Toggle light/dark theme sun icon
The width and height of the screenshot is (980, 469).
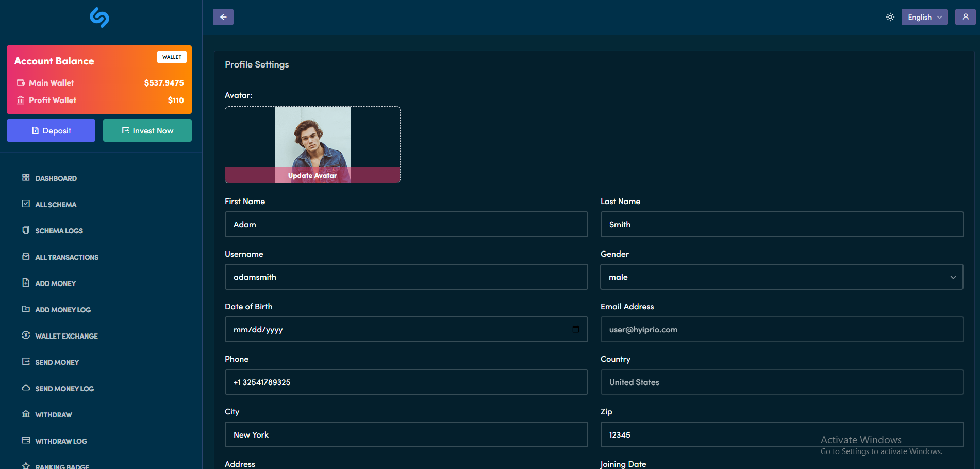(x=890, y=17)
